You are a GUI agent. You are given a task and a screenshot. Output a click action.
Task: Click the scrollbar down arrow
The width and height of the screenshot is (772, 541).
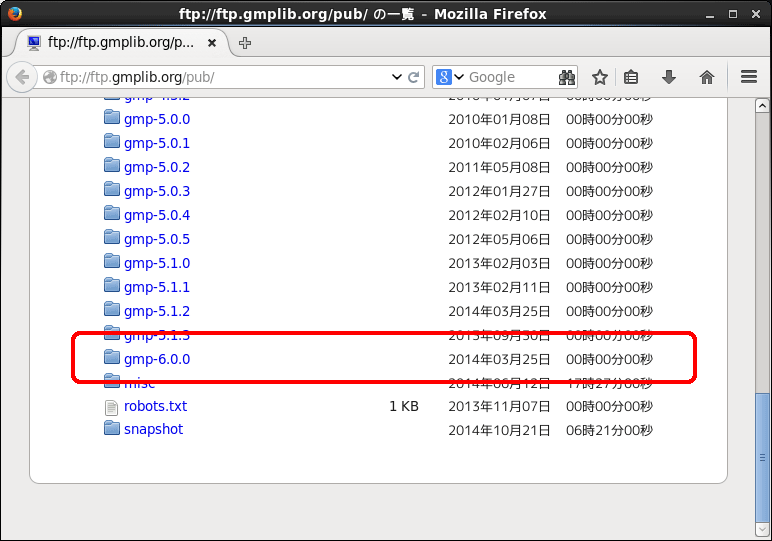pos(762,529)
